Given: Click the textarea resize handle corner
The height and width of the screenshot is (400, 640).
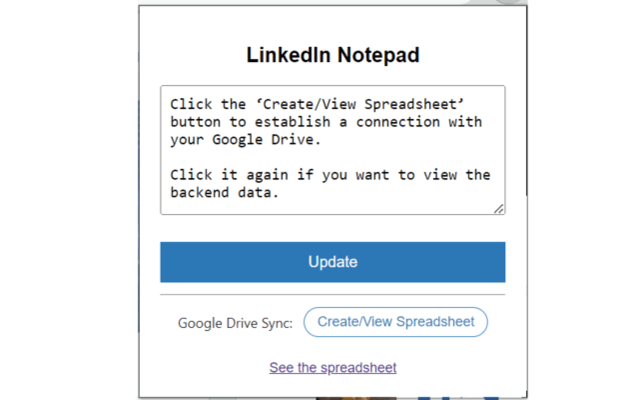Looking at the screenshot, I should pos(499,208).
